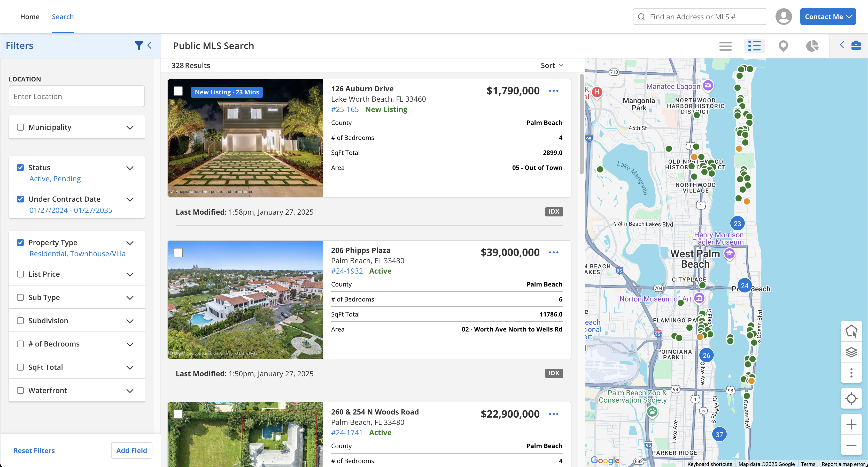Open the user profile avatar
This screenshot has height=467, width=868.
784,17
